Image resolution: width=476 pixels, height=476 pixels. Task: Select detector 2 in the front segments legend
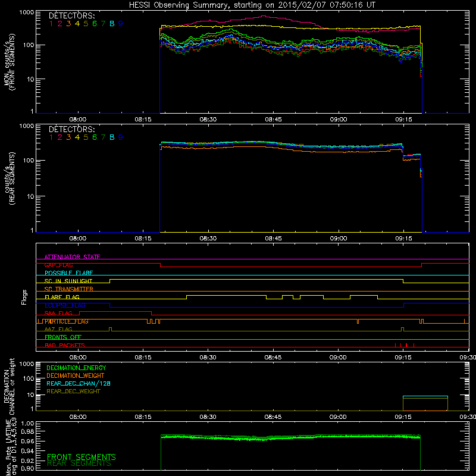click(x=60, y=24)
